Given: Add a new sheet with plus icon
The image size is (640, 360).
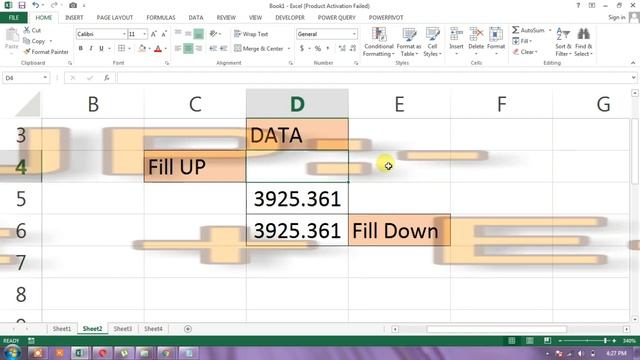Looking at the screenshot, I should (x=188, y=329).
